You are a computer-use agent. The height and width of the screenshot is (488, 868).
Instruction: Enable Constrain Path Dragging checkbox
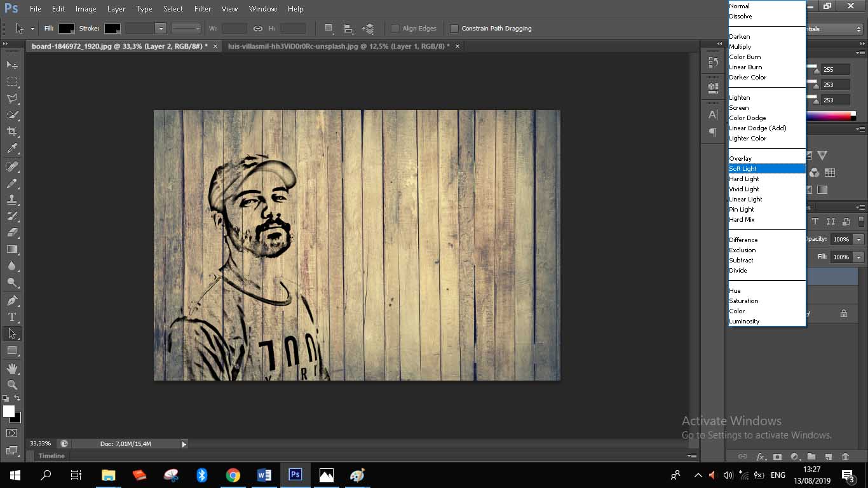[x=454, y=29]
